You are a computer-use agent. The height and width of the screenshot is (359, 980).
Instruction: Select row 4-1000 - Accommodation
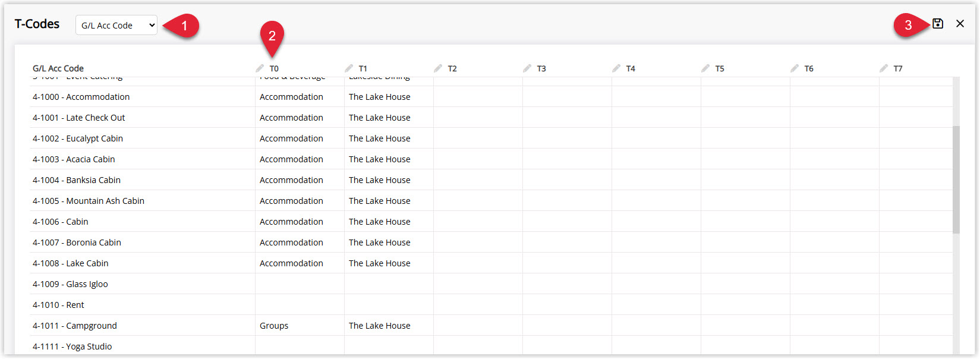tap(491, 97)
